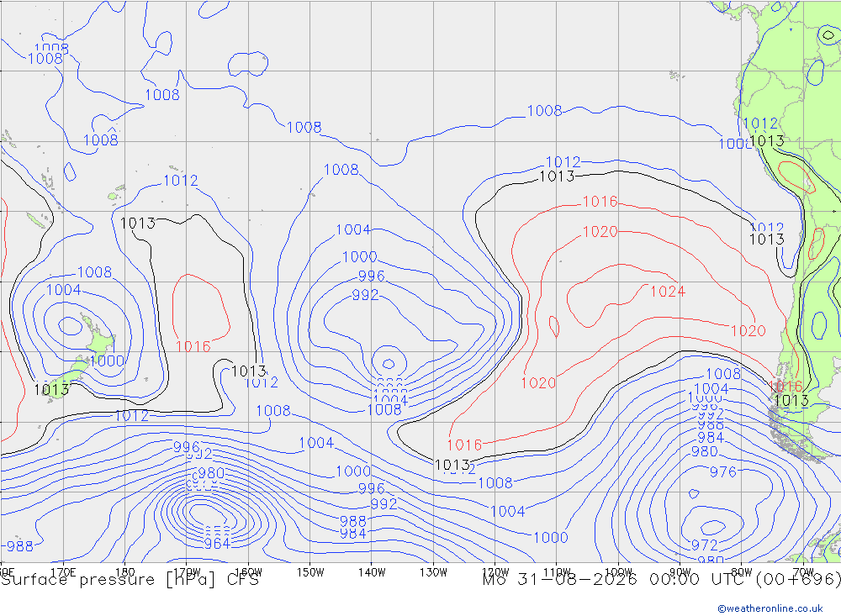
Task: Click the 140W longitude label
Action: click(372, 572)
